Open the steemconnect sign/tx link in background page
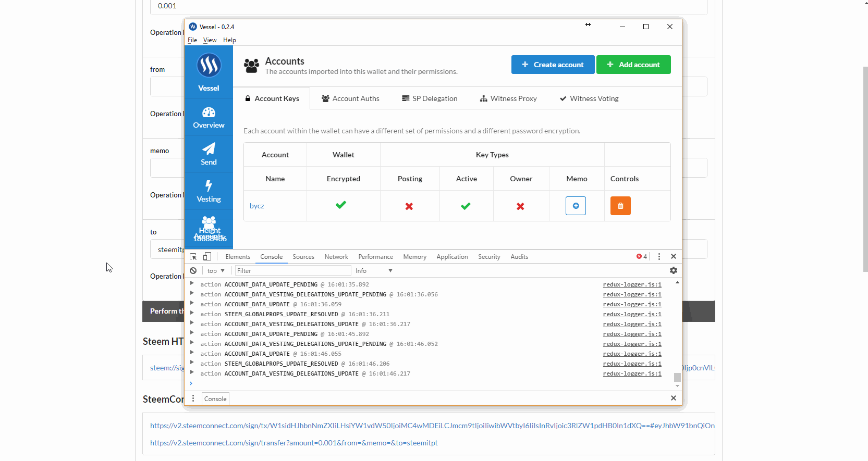The width and height of the screenshot is (868, 461). coord(432,426)
